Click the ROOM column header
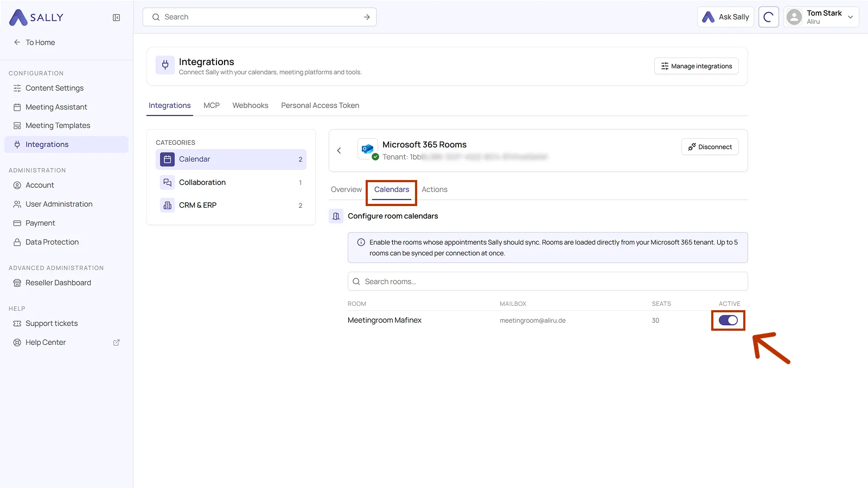The height and width of the screenshot is (488, 868). (x=357, y=304)
